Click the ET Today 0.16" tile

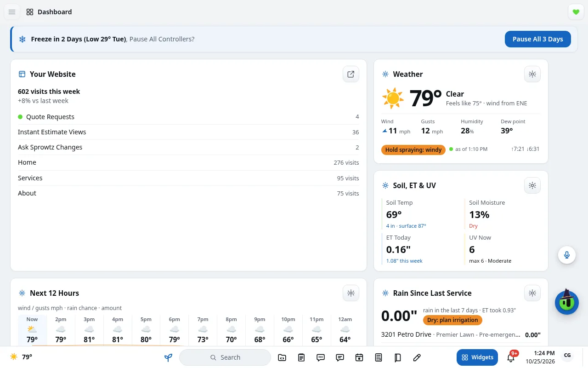[x=420, y=249]
